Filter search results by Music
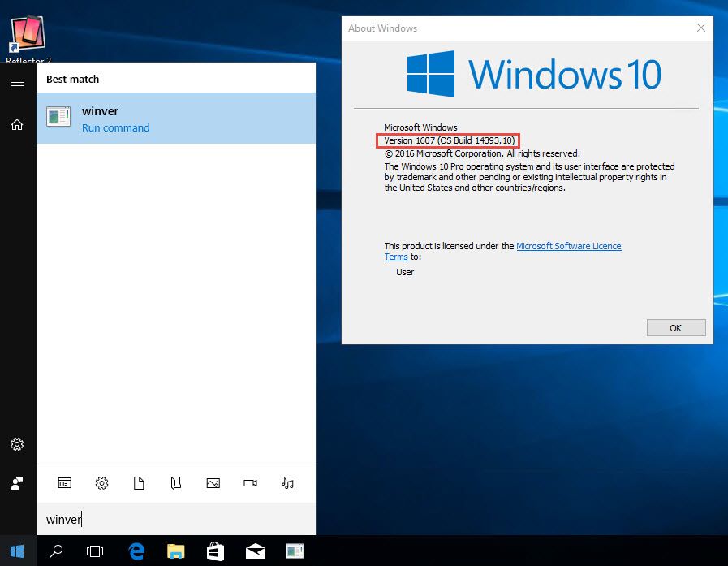Viewport: 728px width, 566px height. click(x=287, y=483)
